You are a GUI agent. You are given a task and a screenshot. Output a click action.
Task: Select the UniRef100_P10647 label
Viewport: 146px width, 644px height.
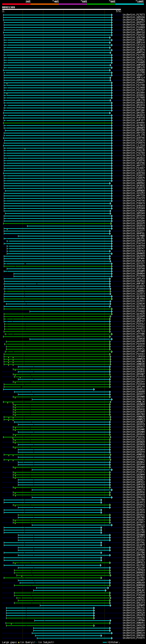click(134, 168)
